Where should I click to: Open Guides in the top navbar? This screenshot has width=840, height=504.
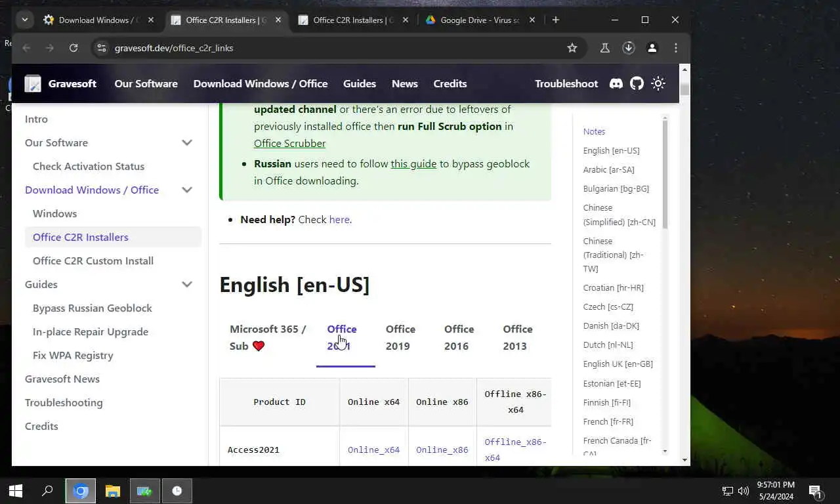[x=360, y=83]
